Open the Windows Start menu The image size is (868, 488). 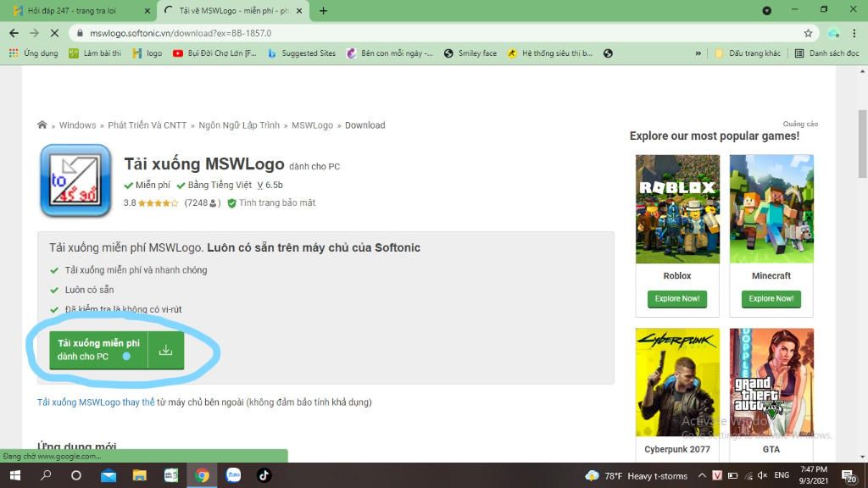tap(15, 475)
